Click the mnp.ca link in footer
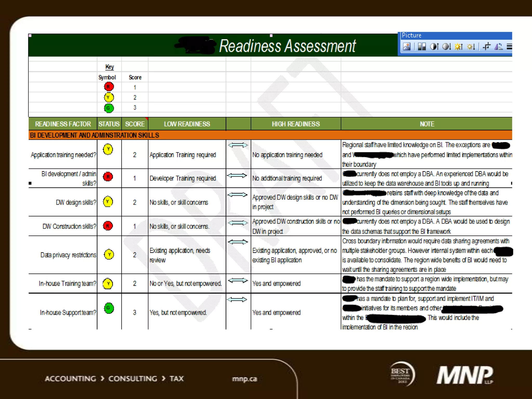532x399 pixels. tap(244, 379)
